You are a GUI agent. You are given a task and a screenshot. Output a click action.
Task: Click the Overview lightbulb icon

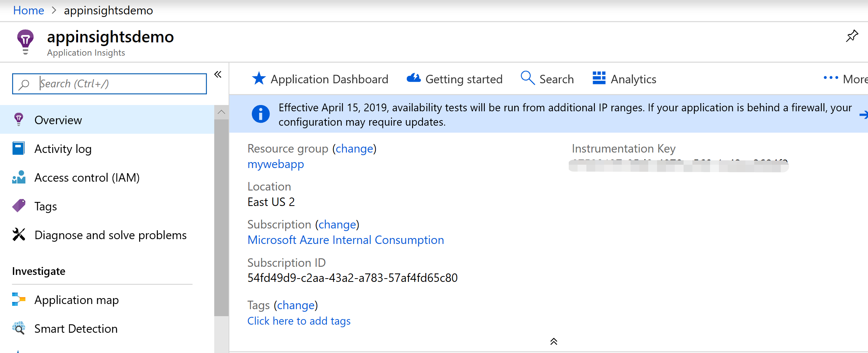point(19,119)
